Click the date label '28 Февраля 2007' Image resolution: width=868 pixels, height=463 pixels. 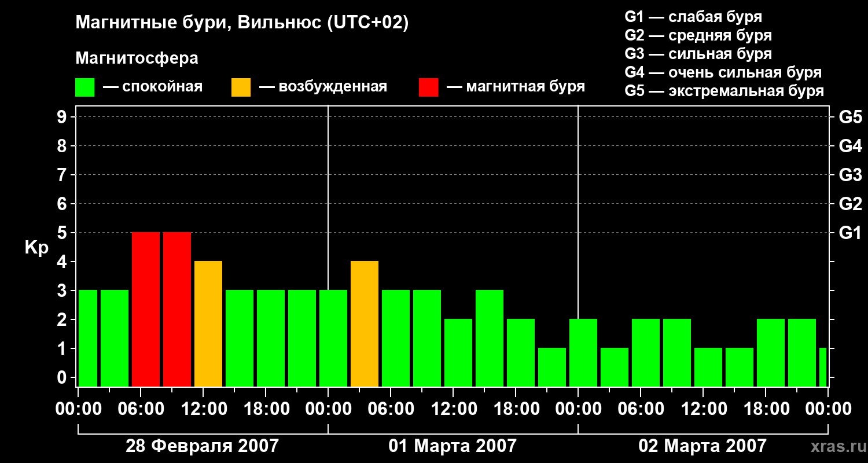[x=202, y=446]
